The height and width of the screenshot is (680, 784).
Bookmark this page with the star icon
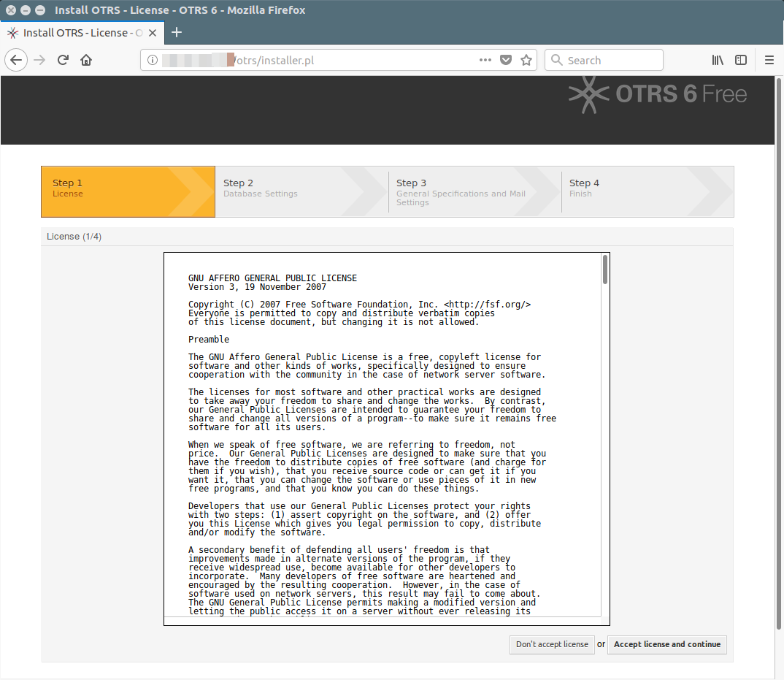526,61
